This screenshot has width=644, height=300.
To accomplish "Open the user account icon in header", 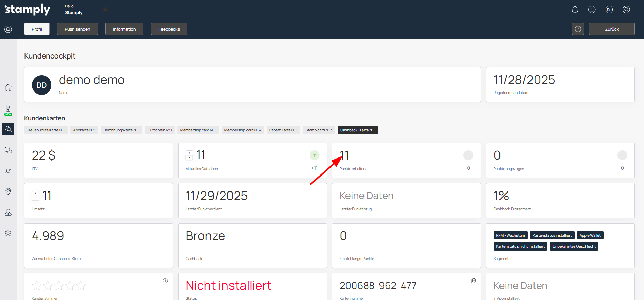I will 626,10.
